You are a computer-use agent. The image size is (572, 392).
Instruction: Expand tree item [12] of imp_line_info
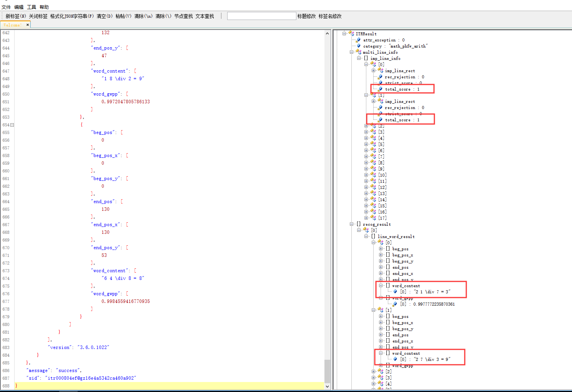pyautogui.click(x=366, y=187)
